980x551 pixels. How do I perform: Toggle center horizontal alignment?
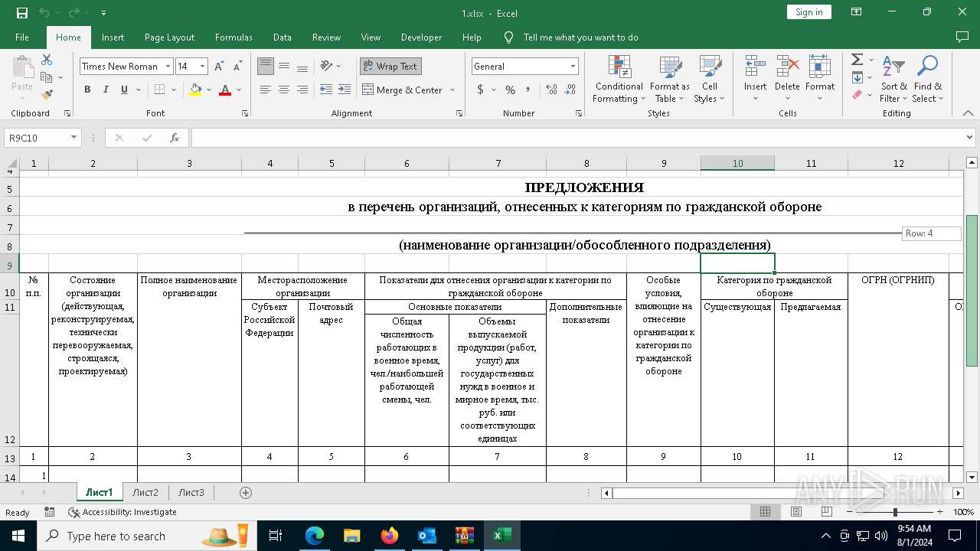click(x=284, y=90)
